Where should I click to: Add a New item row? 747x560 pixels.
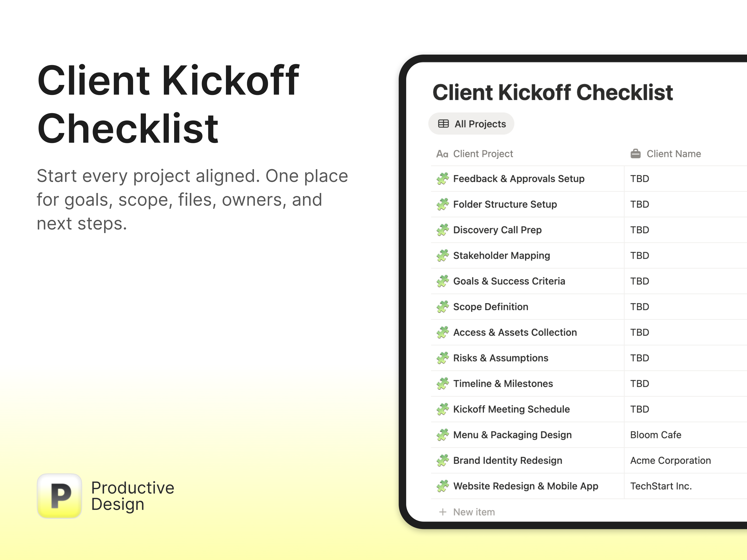click(x=473, y=512)
